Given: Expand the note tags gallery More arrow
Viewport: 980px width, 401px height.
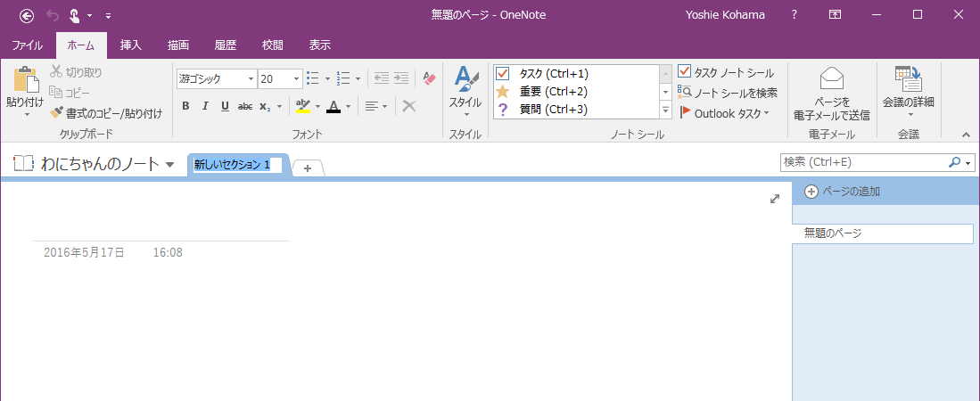Looking at the screenshot, I should point(665,110).
